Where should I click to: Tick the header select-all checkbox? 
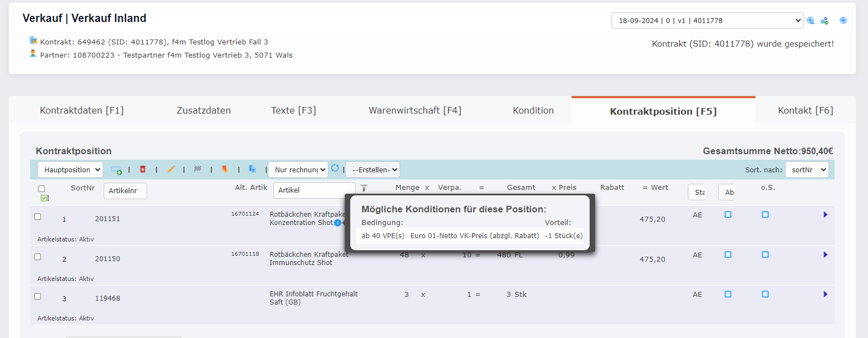click(41, 189)
